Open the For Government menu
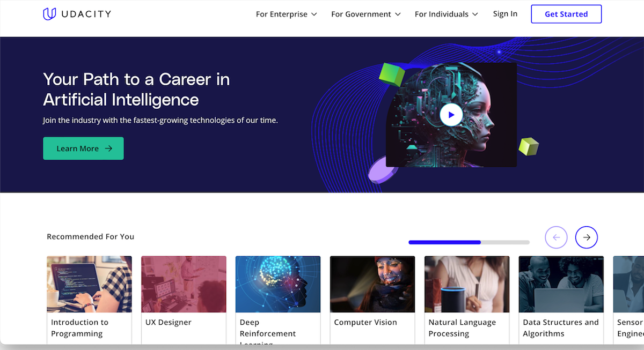 click(365, 14)
